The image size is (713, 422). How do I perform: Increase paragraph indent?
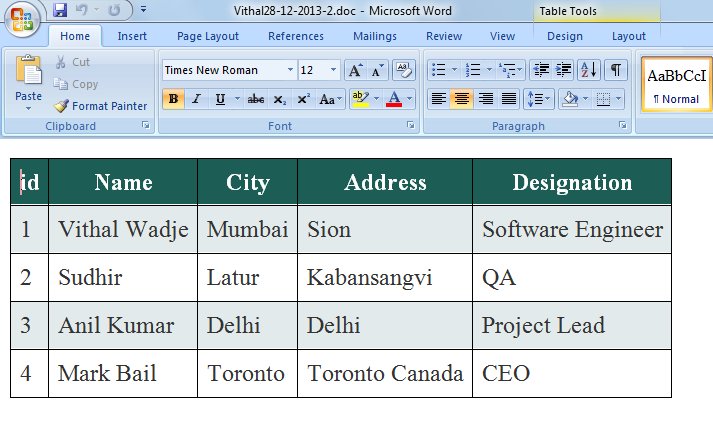pos(564,70)
